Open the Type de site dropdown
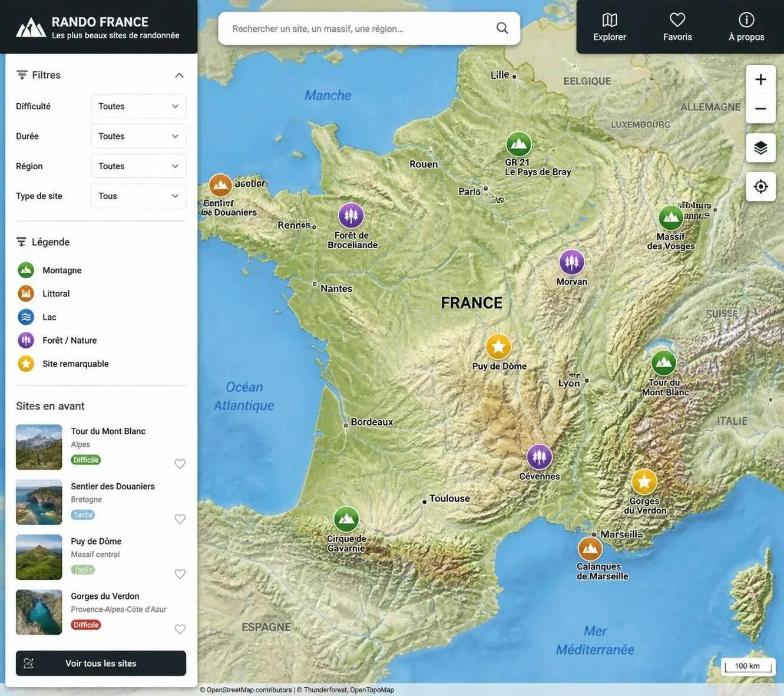Image resolution: width=784 pixels, height=696 pixels. pos(138,196)
